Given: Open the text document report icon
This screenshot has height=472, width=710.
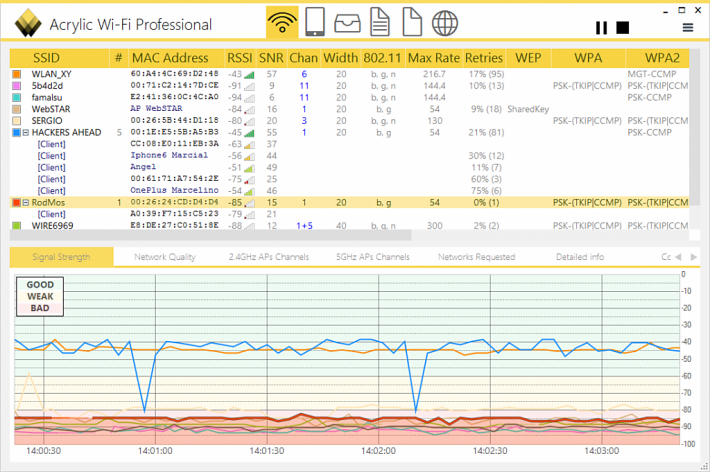Looking at the screenshot, I should tap(379, 22).
